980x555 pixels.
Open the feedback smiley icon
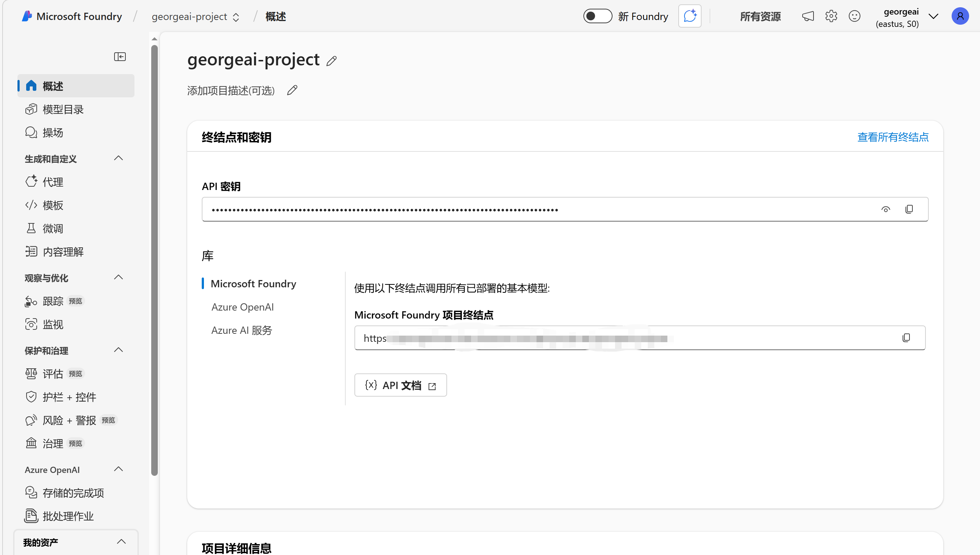coord(854,16)
